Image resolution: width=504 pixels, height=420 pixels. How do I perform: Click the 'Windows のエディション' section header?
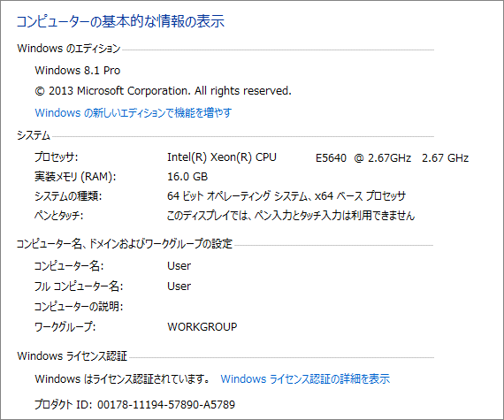(69, 49)
